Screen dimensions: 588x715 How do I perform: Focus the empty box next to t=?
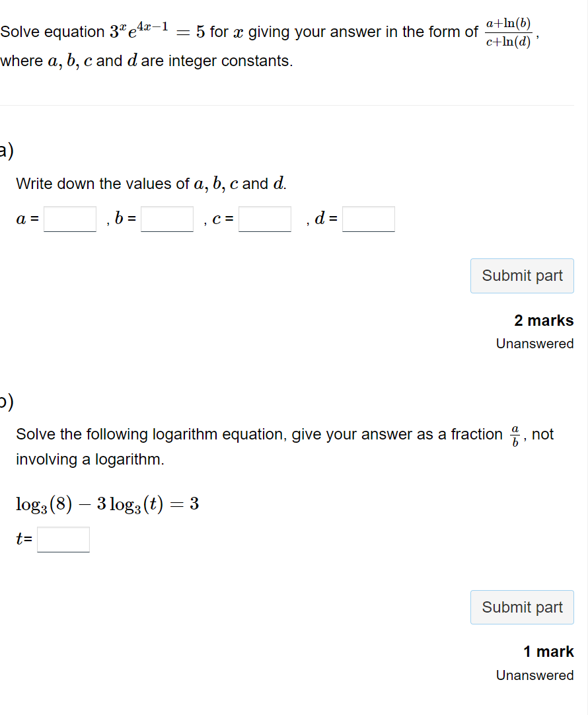pyautogui.click(x=63, y=539)
